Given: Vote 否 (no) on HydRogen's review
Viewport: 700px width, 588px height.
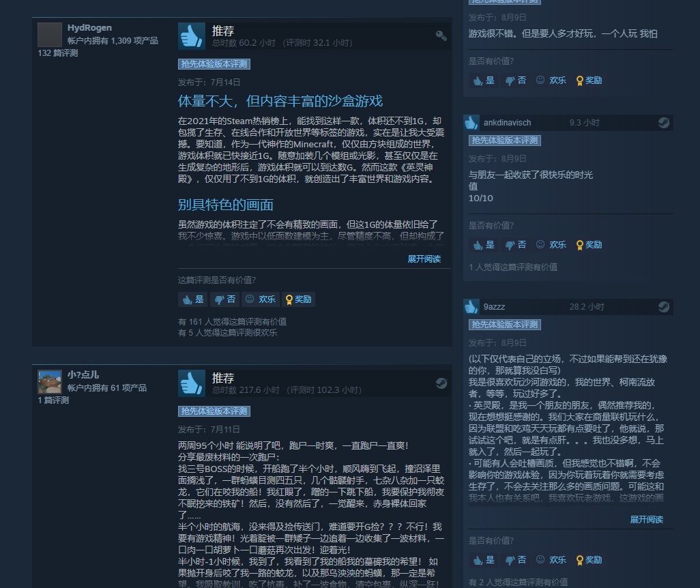Looking at the screenshot, I should pyautogui.click(x=224, y=299).
